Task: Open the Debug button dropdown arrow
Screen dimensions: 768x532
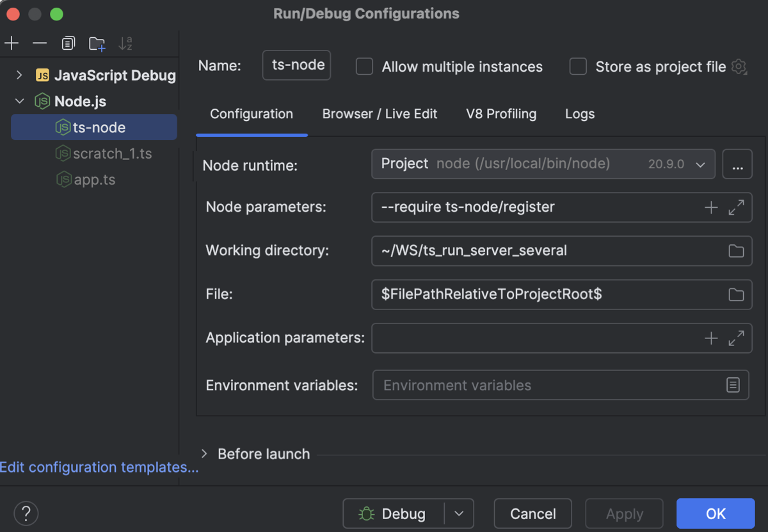Action: point(459,513)
